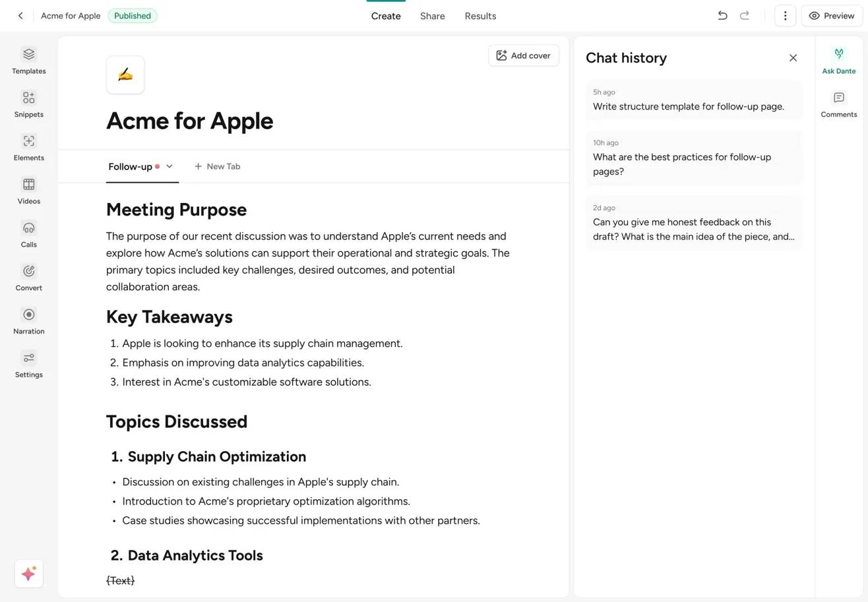Open the three-dot more options menu
Image resolution: width=868 pixels, height=602 pixels.
(785, 16)
